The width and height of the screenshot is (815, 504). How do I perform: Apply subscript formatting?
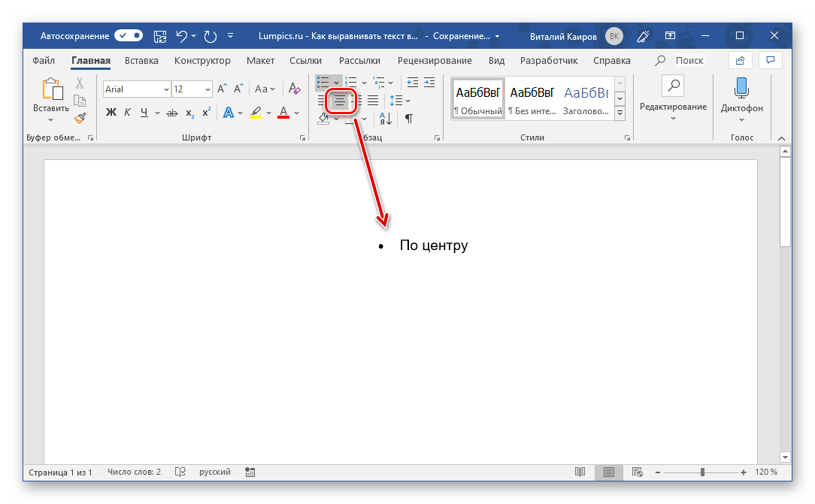pyautogui.click(x=189, y=113)
